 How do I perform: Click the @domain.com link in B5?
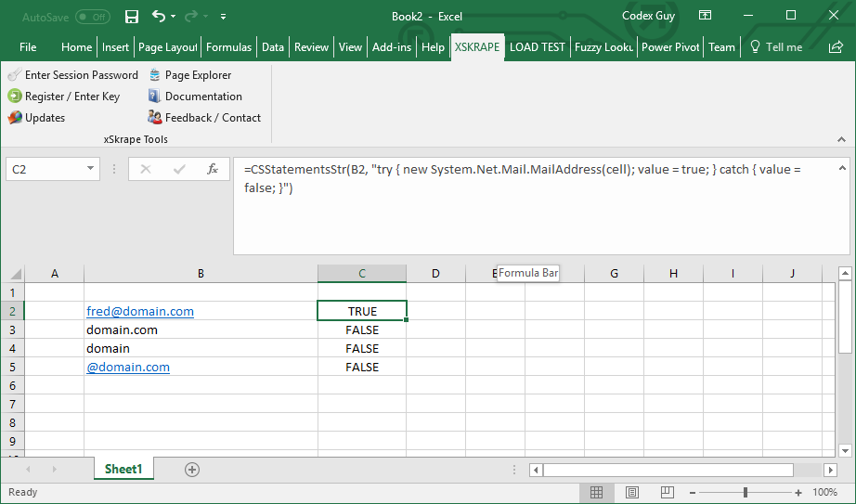(x=128, y=367)
